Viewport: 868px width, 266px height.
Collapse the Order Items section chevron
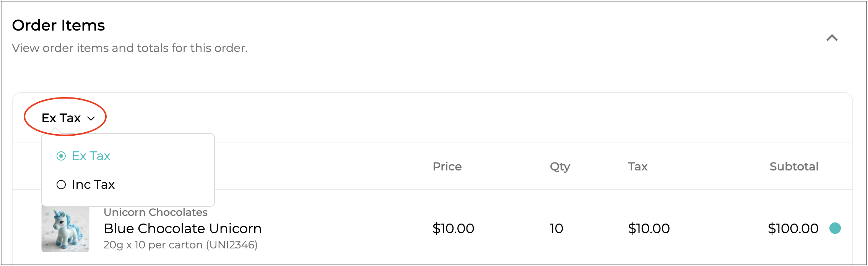click(832, 38)
